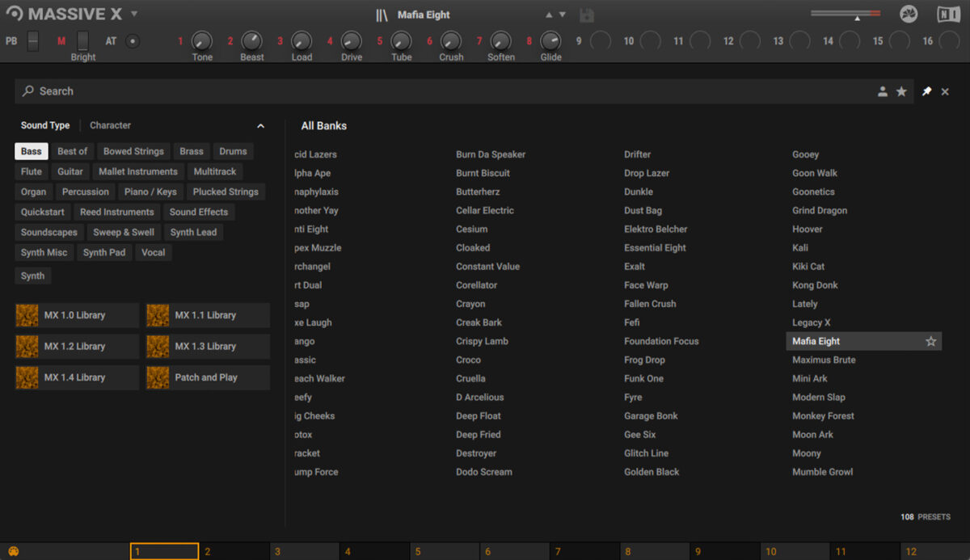Click the Glide macro knob 8
Viewport: 970px width, 560px height.
550,41
